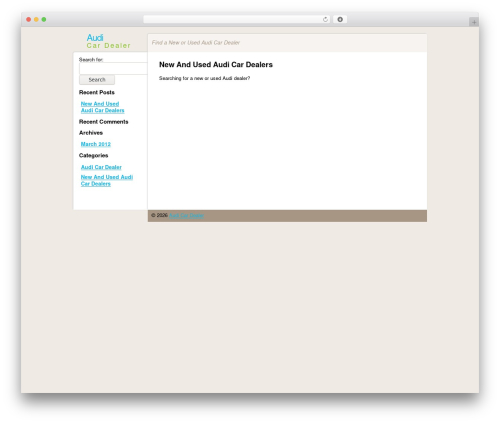This screenshot has height=423, width=500.
Task: Click the Search button
Action: (97, 80)
